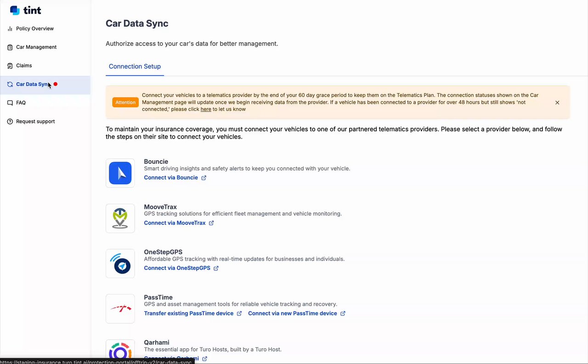Image resolution: width=588 pixels, height=364 pixels.
Task: Click the Policy Overview chart icon
Action: tap(10, 29)
